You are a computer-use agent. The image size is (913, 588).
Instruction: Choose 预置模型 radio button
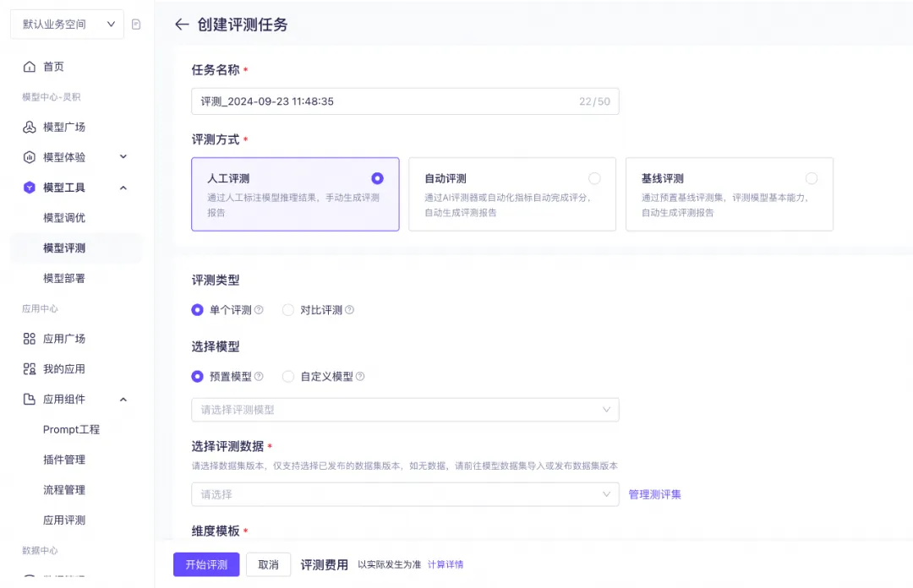(197, 377)
